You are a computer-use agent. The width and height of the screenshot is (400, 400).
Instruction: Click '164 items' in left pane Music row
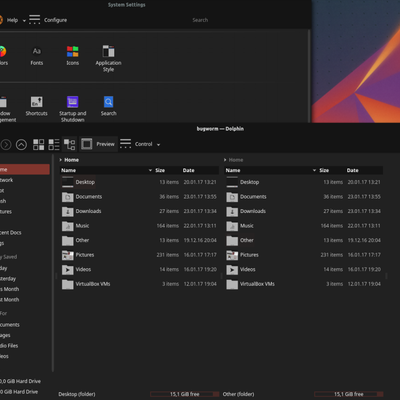[x=168, y=226]
